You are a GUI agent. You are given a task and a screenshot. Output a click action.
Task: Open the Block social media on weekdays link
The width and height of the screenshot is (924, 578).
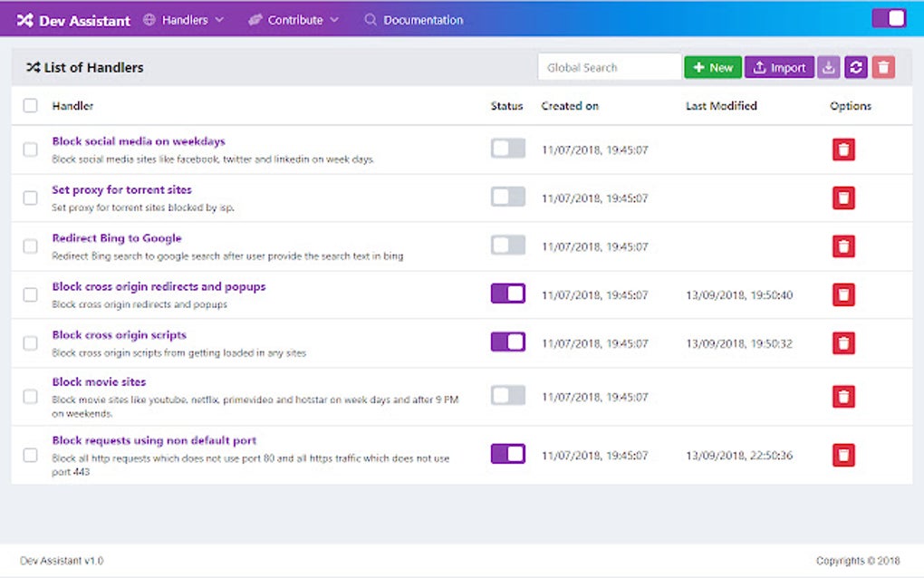[x=139, y=140]
